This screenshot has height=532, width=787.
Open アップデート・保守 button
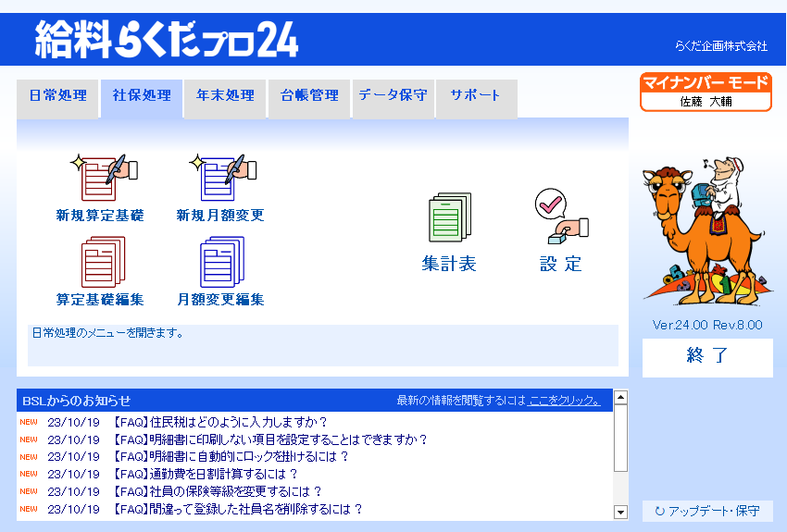(707, 511)
